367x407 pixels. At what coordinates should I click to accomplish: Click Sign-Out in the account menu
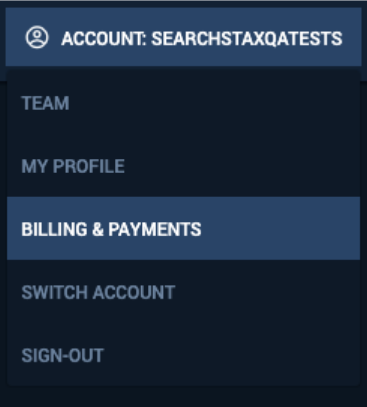(183, 355)
